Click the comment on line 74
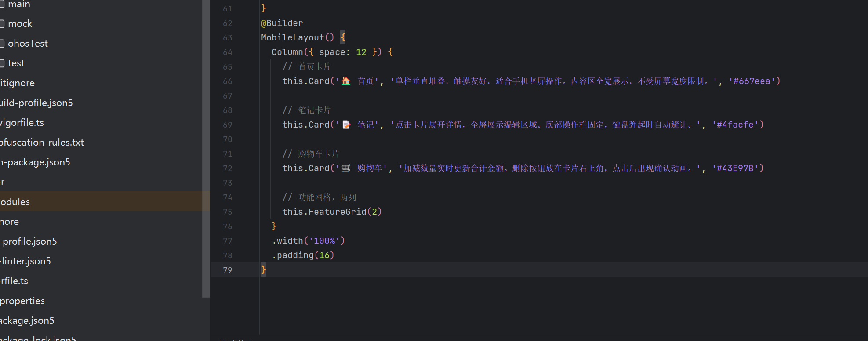868x341 pixels. [x=319, y=197]
